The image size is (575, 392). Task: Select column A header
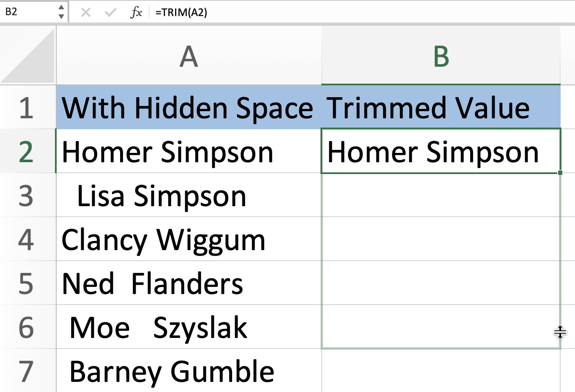[x=189, y=55]
